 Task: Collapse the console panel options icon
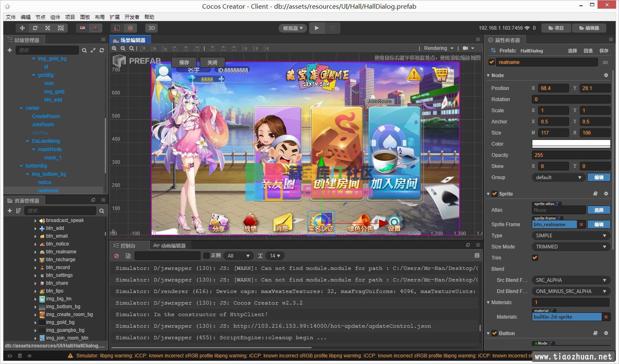click(477, 256)
